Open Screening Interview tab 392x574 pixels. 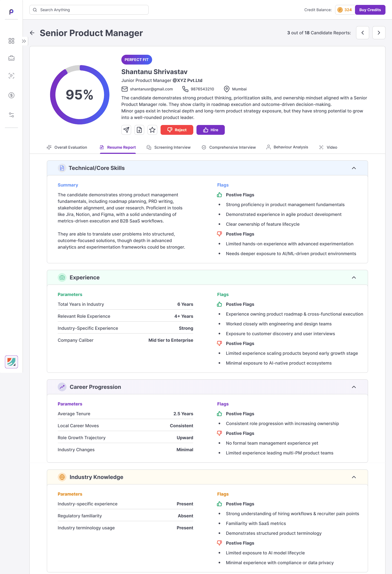click(169, 147)
